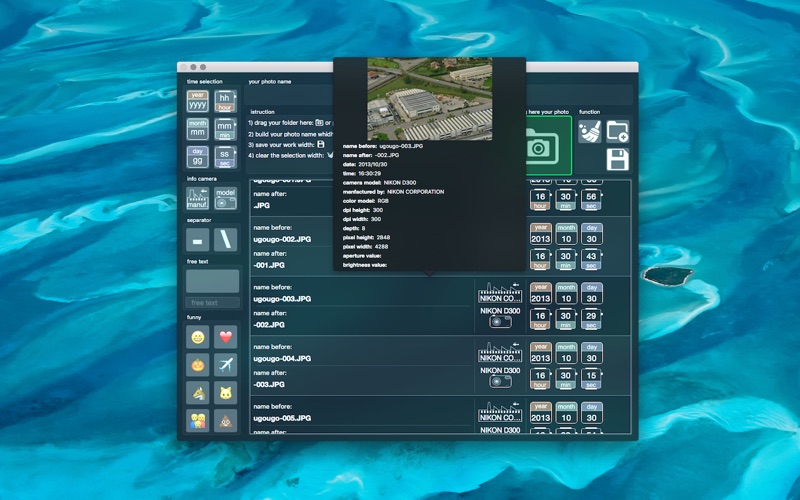
Task: Select the hh hour time token
Action: coord(225,100)
